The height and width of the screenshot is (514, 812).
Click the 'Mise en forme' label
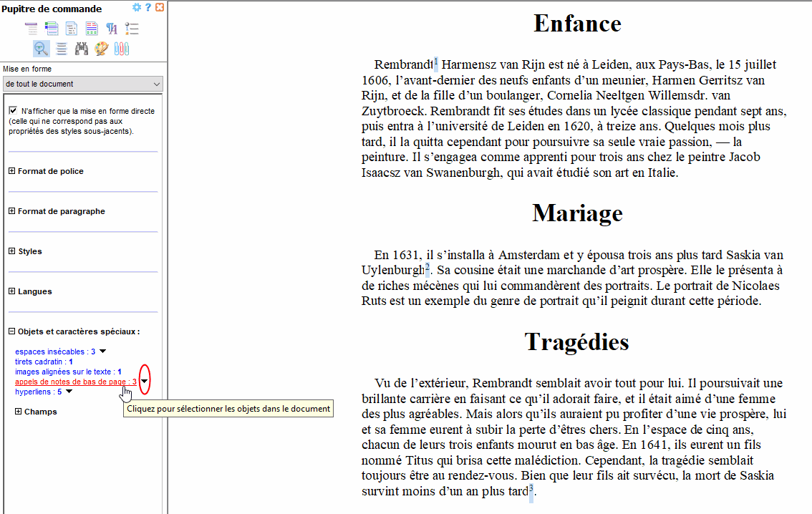click(27, 69)
